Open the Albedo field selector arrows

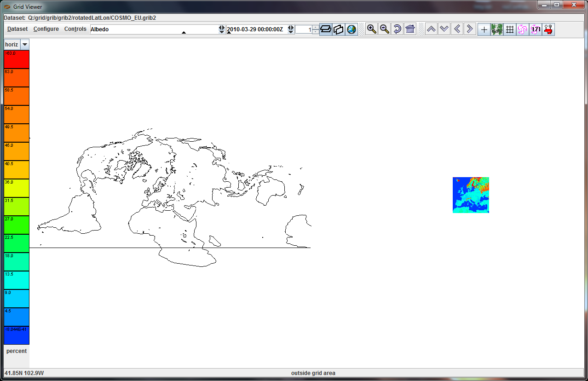pos(222,29)
